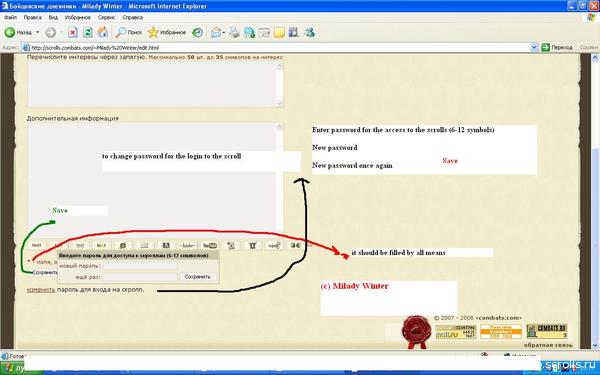Click the save-disk editor toolbar icon
600x375 pixels.
[x=166, y=245]
